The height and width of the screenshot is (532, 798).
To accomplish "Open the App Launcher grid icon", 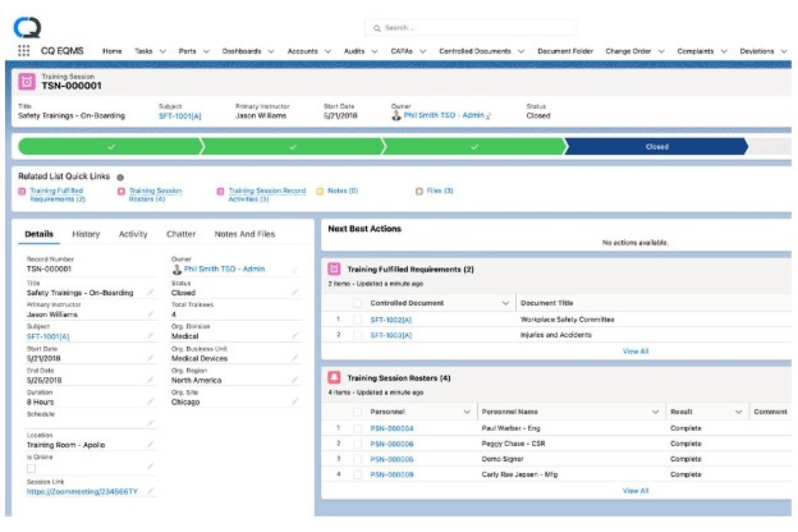I will (24, 51).
